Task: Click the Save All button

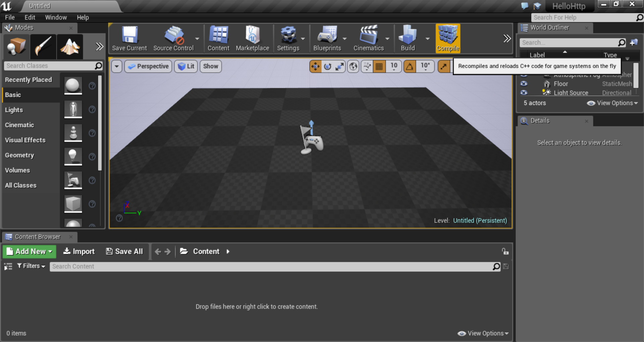Action: [124, 251]
